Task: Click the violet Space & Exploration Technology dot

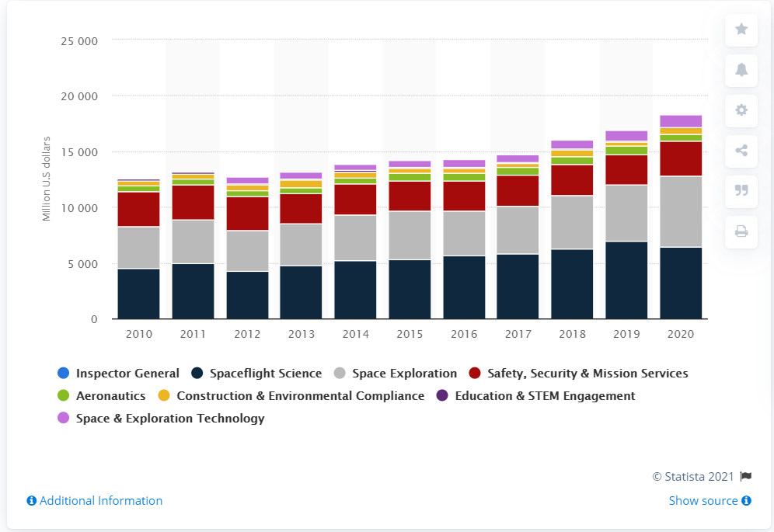Action: (x=63, y=419)
